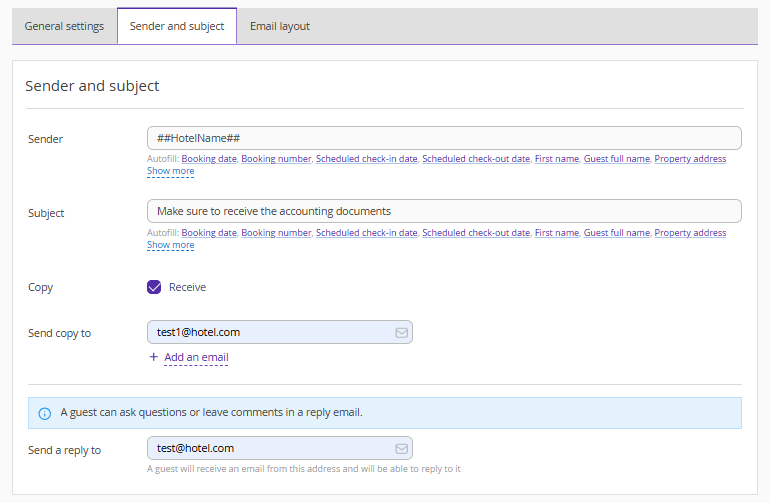Uncheck the Receive copy checkbox
Image resolution: width=770 pixels, height=503 pixels.
pyautogui.click(x=154, y=287)
